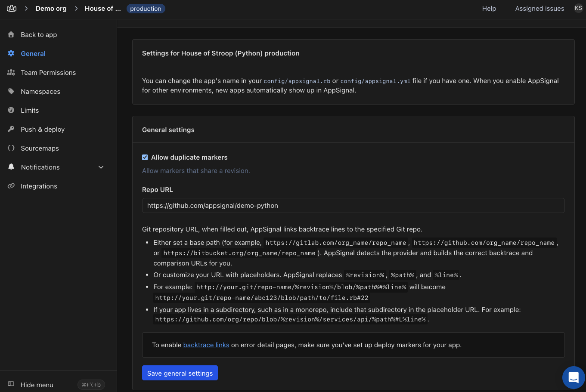Click the General settings heading
The height and width of the screenshot is (392, 586).
(168, 130)
